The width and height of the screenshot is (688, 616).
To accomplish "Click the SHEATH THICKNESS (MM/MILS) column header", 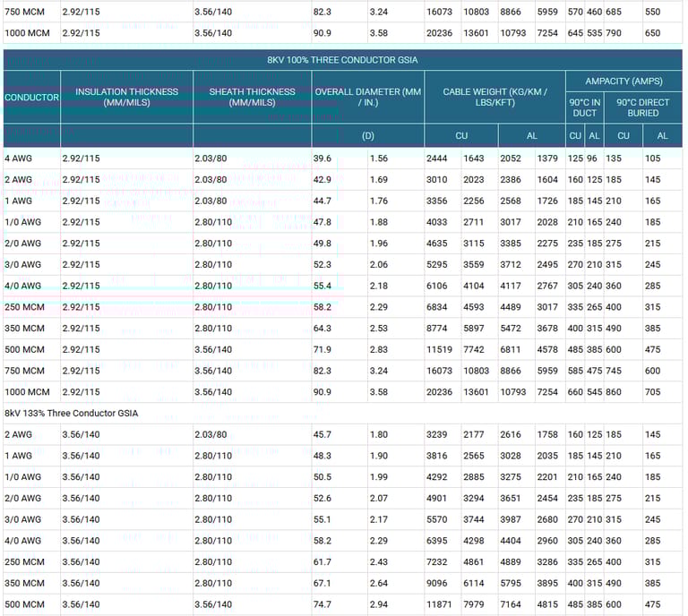I will (252, 97).
